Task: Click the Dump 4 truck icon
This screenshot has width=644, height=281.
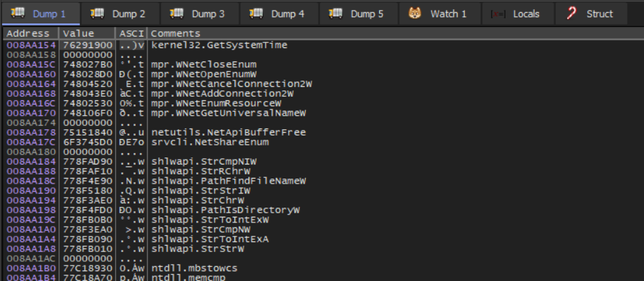Action: (x=256, y=13)
